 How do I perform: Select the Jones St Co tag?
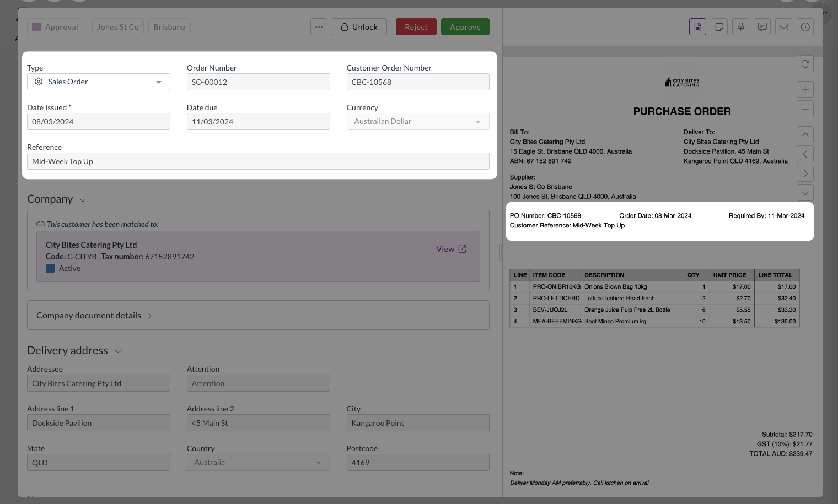click(118, 27)
